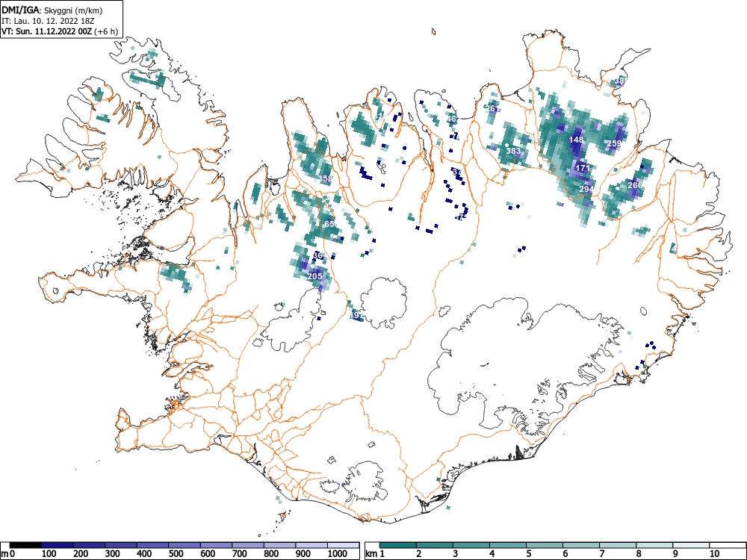The width and height of the screenshot is (747, 560).
Task: Click the 'm' unit label in legend
Action: (x=4, y=554)
